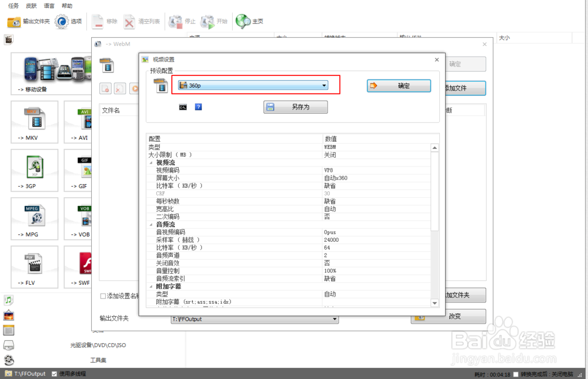Open 选项 settings from the toolbar
Image resolution: width=588 pixels, height=379 pixels.
pyautogui.click(x=68, y=21)
